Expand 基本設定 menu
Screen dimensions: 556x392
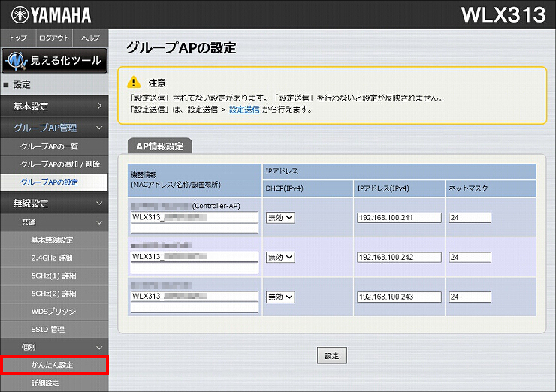point(54,106)
